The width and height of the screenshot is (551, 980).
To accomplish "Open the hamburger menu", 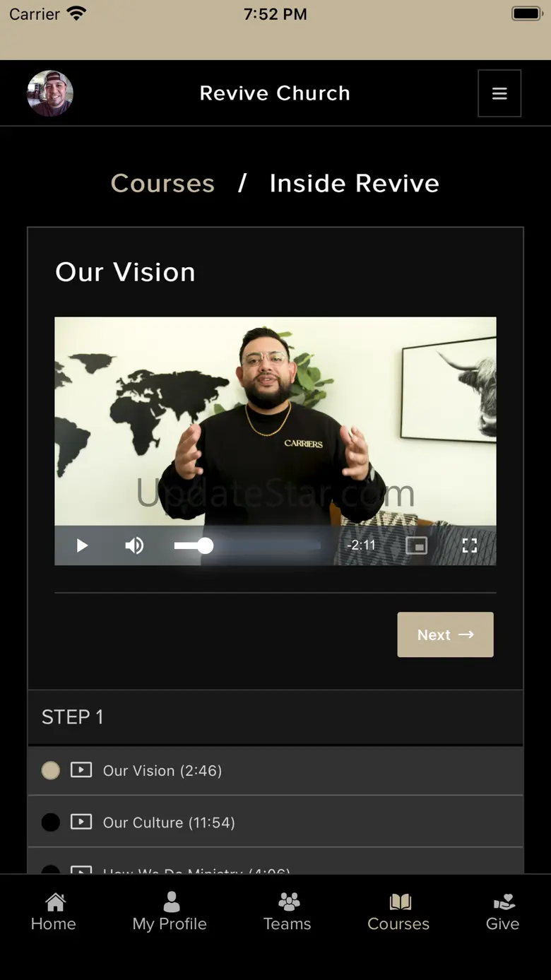I will click(499, 93).
